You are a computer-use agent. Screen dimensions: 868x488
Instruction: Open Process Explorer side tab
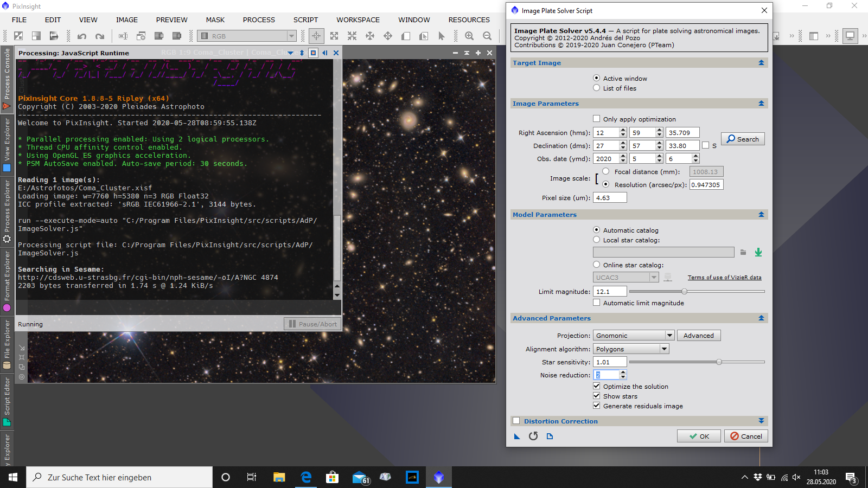click(x=7, y=211)
